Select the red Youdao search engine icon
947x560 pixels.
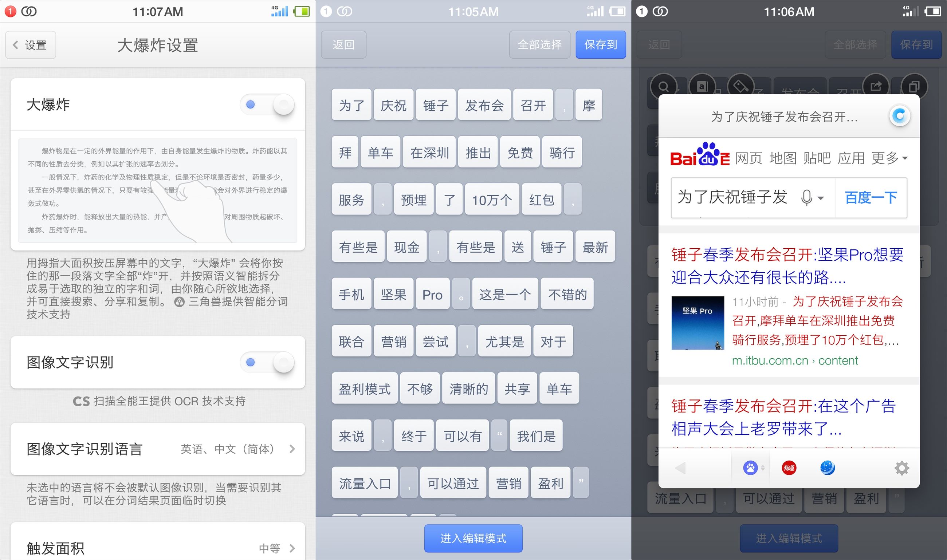[789, 468]
